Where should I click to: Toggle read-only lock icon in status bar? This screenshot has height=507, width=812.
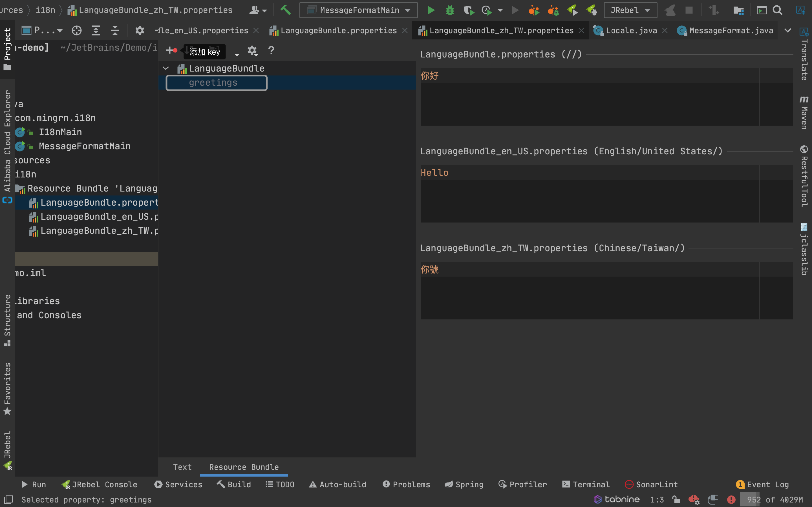coord(676,500)
